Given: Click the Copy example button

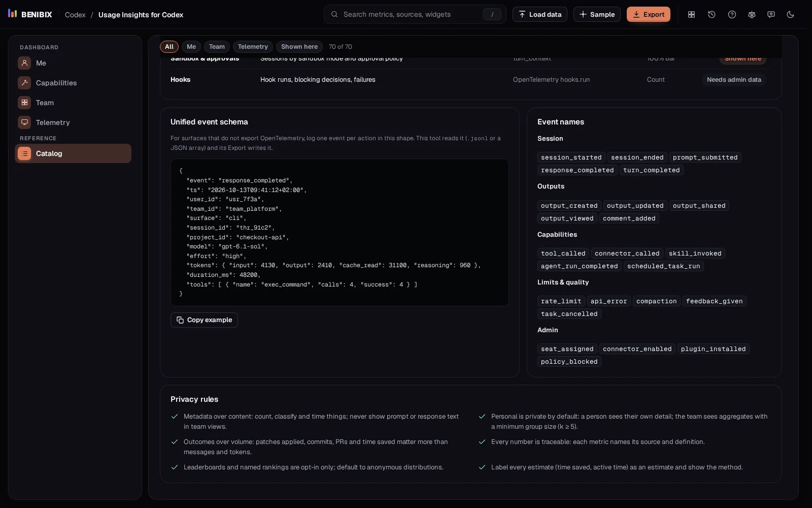Looking at the screenshot, I should tap(204, 320).
